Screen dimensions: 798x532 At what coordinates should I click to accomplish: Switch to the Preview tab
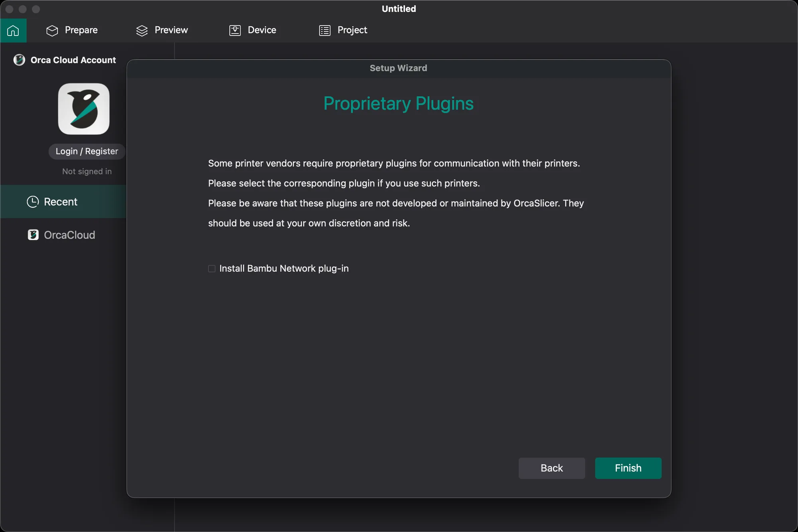(162, 30)
